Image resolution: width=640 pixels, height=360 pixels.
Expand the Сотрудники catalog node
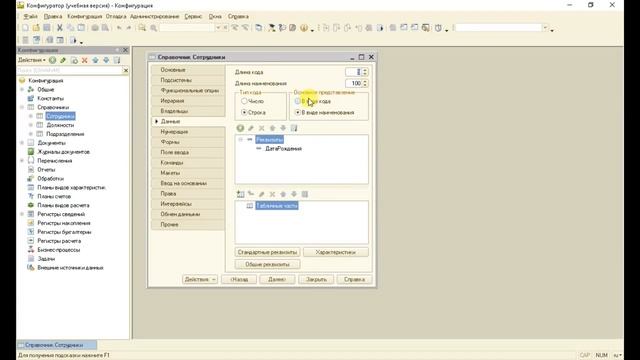tap(31, 116)
